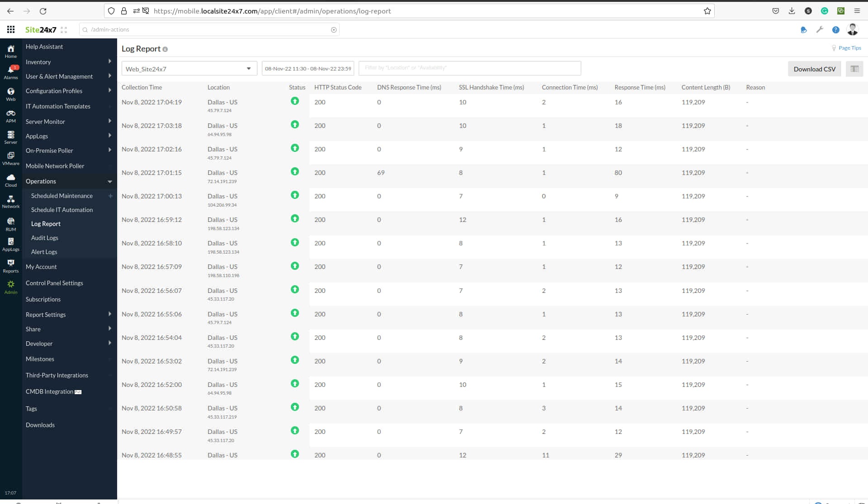
Task: Select the Network monitoring icon
Action: click(x=10, y=201)
